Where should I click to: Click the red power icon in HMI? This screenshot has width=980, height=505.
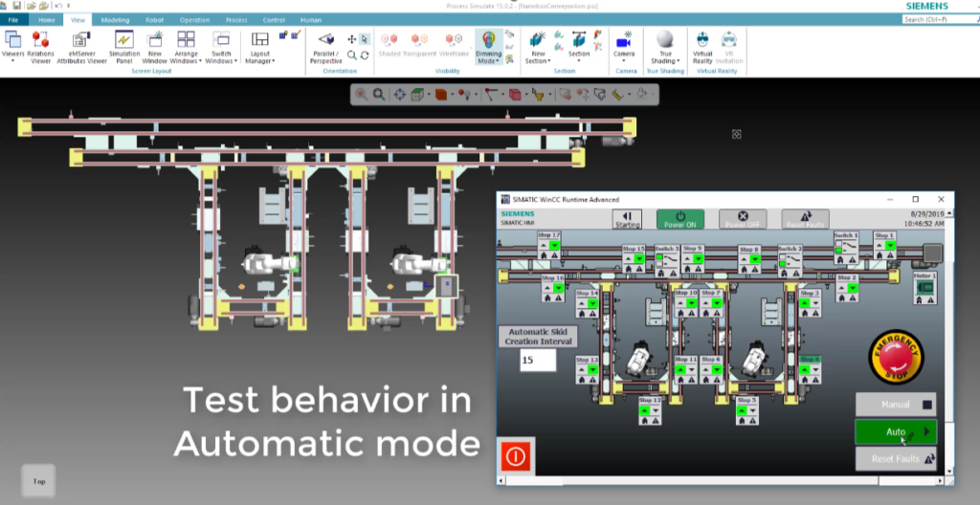click(516, 456)
